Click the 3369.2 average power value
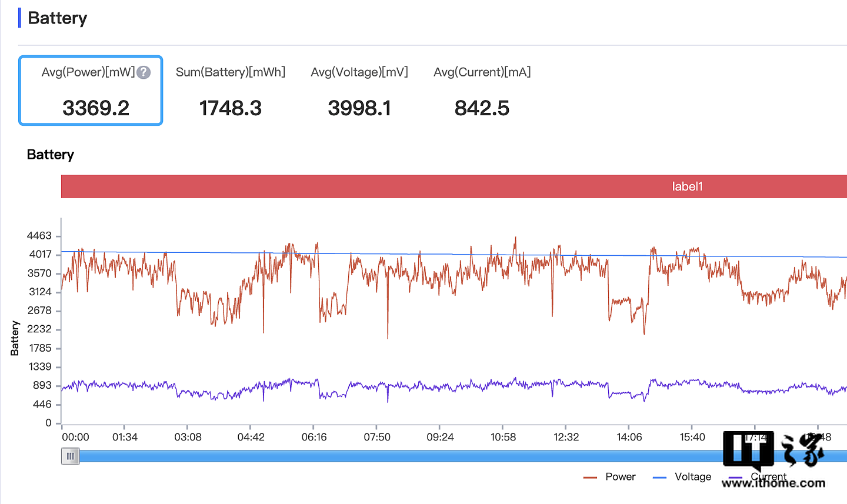 tap(96, 108)
